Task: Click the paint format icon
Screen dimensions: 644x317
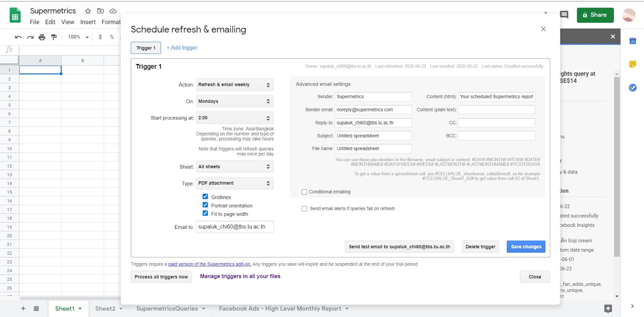Action: click(x=54, y=37)
